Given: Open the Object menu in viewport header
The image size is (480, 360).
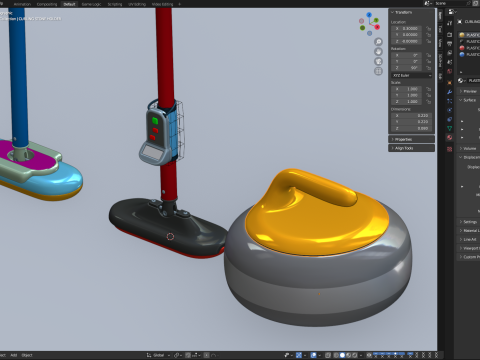Looking at the screenshot, I should pyautogui.click(x=27, y=355).
